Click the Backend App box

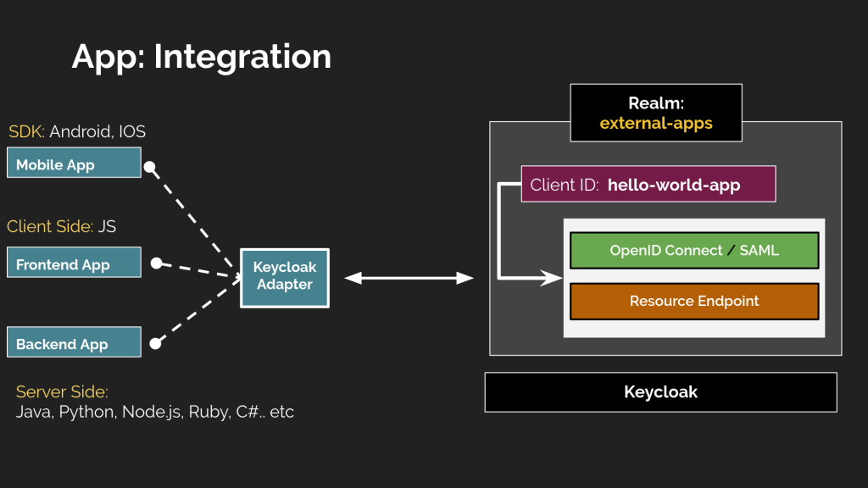[74, 343]
